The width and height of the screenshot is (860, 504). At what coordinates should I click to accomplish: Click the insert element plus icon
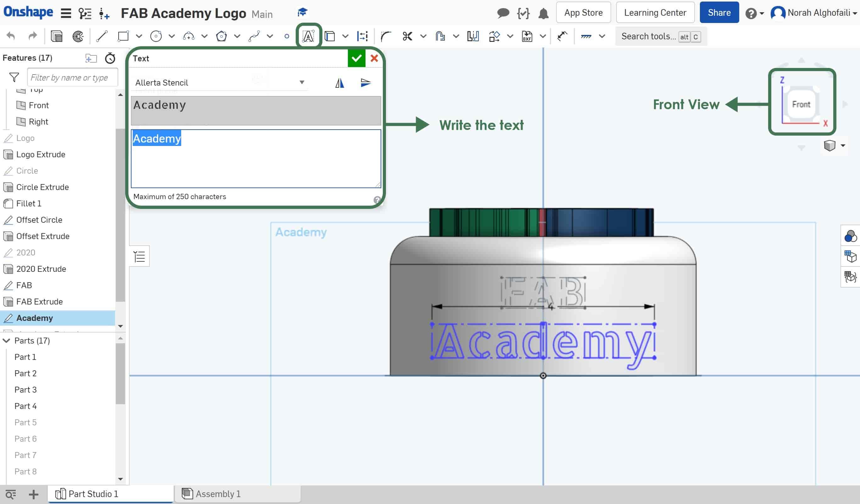(104, 14)
